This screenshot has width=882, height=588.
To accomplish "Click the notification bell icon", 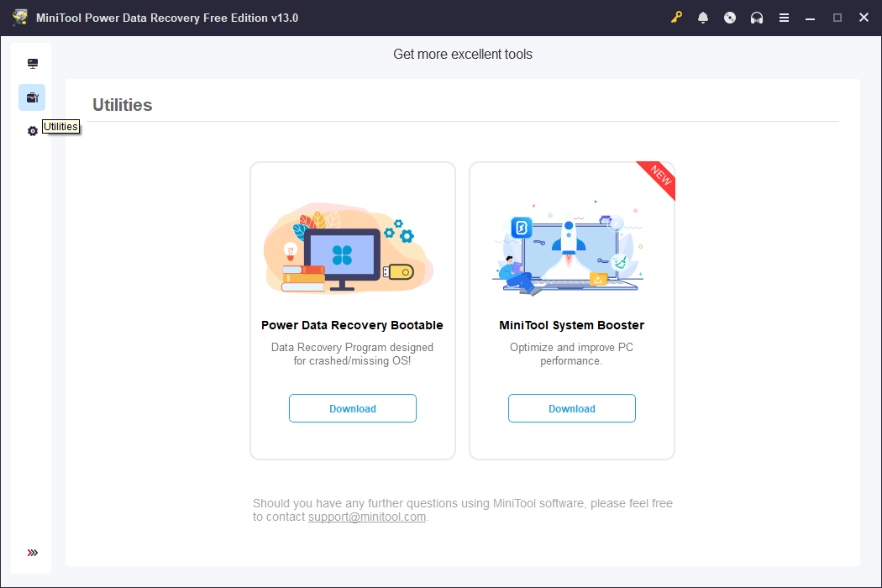I will pos(702,18).
